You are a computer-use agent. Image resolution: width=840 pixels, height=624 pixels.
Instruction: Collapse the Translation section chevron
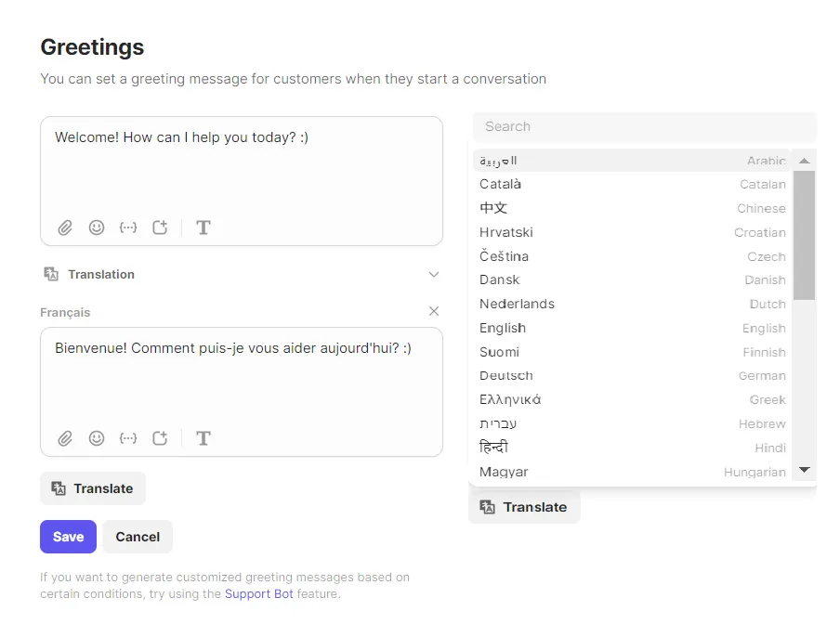click(x=434, y=275)
